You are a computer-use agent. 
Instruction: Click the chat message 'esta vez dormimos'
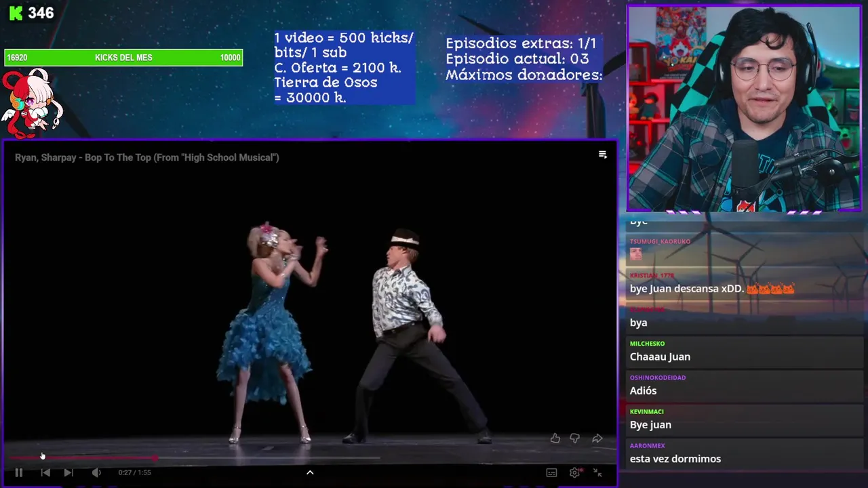pos(675,459)
